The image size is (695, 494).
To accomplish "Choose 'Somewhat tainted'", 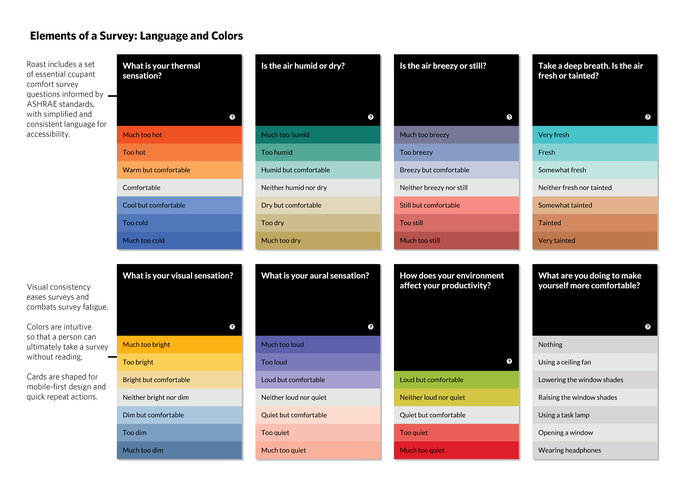I will click(595, 206).
